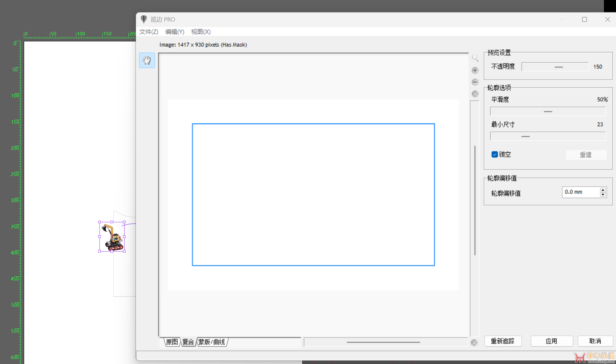Close the 巡边 PRO window
The height and width of the screenshot is (364, 616).
pos(608,20)
